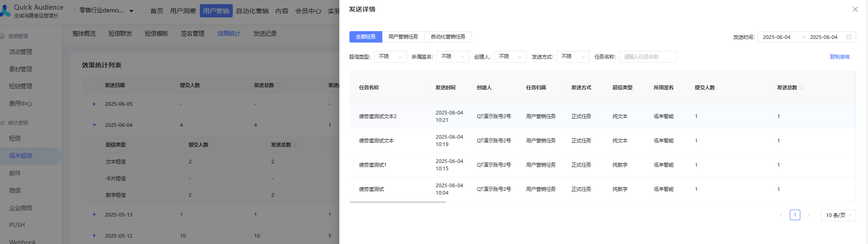Click 复制表格 link
This screenshot has width=868, height=244.
tap(840, 57)
